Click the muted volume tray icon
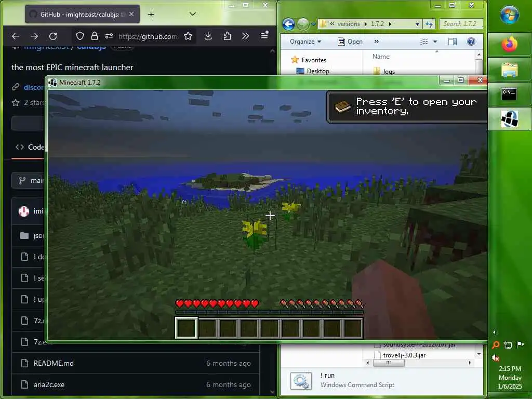The height and width of the screenshot is (399, 532). coord(495,357)
